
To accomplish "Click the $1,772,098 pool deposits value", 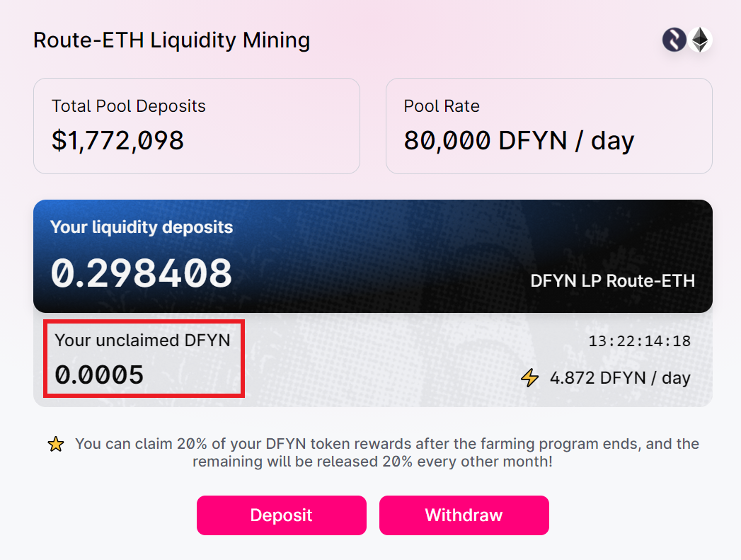I will click(118, 140).
